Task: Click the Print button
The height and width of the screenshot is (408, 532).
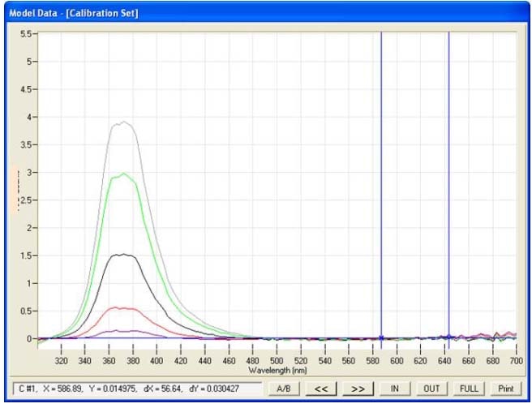Action: [506, 389]
